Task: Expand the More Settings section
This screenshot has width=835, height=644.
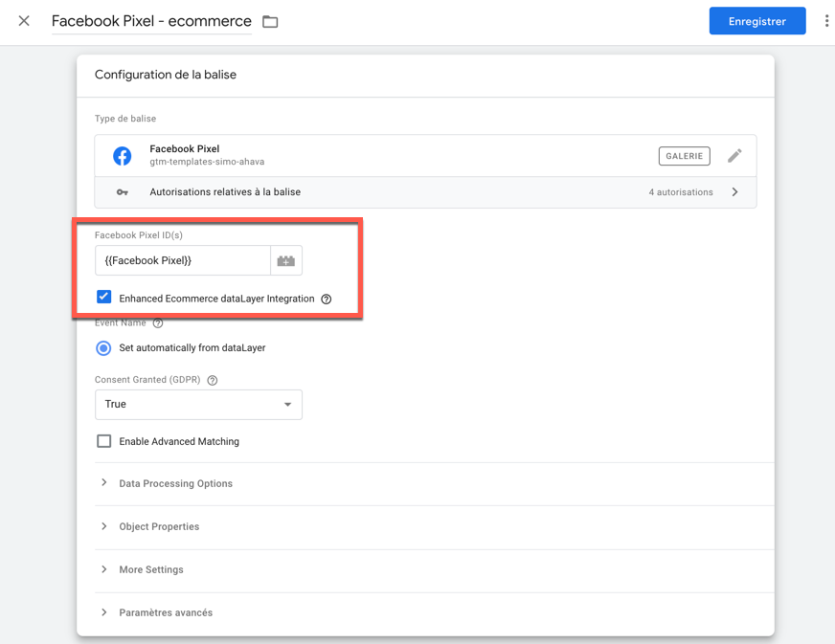Action: tap(151, 570)
